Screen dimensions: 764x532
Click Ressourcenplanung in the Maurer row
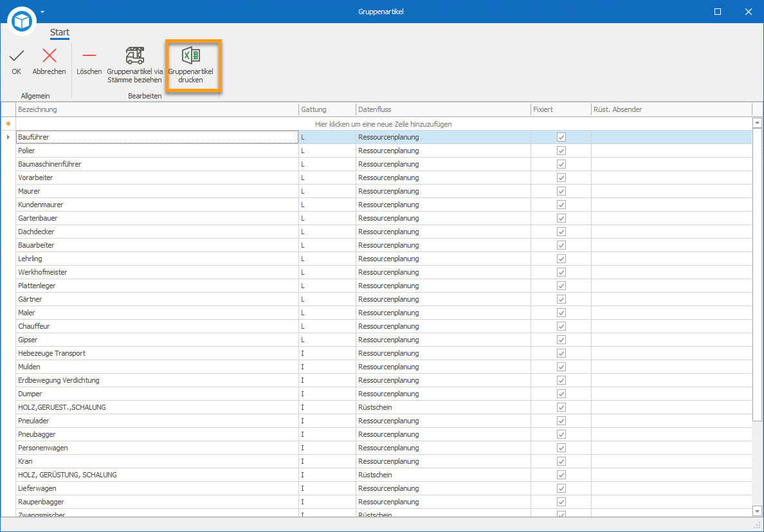tap(388, 192)
